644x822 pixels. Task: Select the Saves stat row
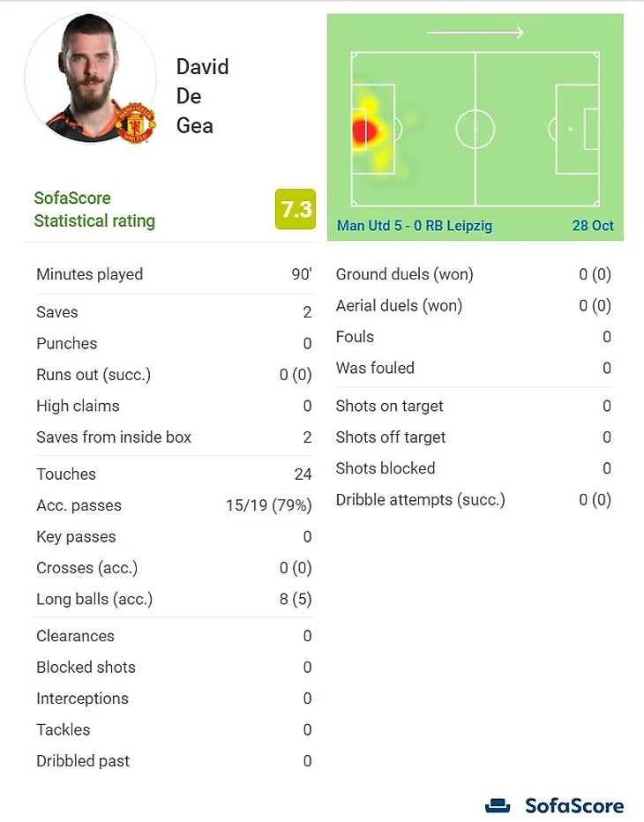pos(174,312)
